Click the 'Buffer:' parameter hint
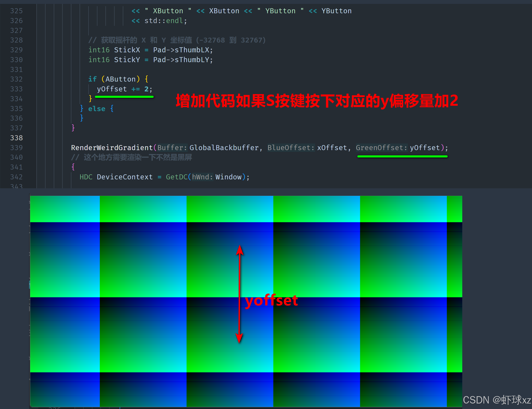This screenshot has width=532, height=409. (172, 148)
